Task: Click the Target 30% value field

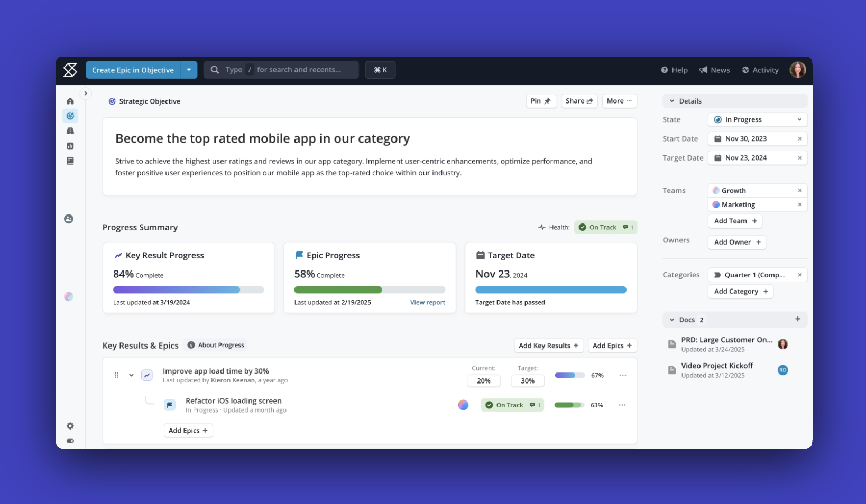Action: [x=528, y=380]
